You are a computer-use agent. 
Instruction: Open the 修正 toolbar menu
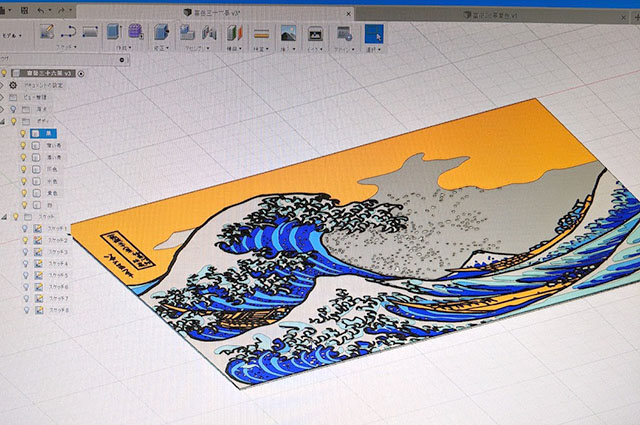[161, 48]
